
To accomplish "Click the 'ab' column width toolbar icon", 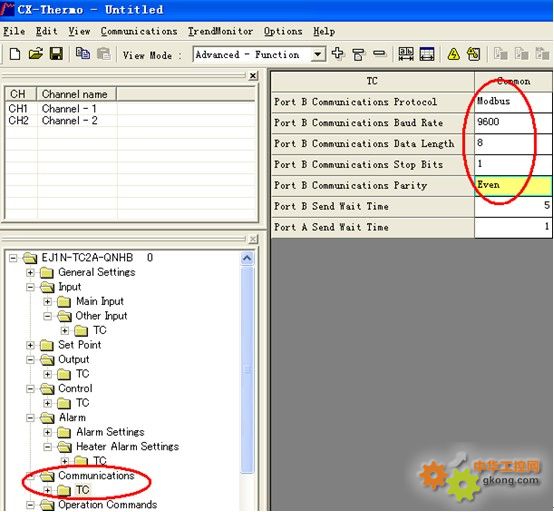I will (406, 54).
